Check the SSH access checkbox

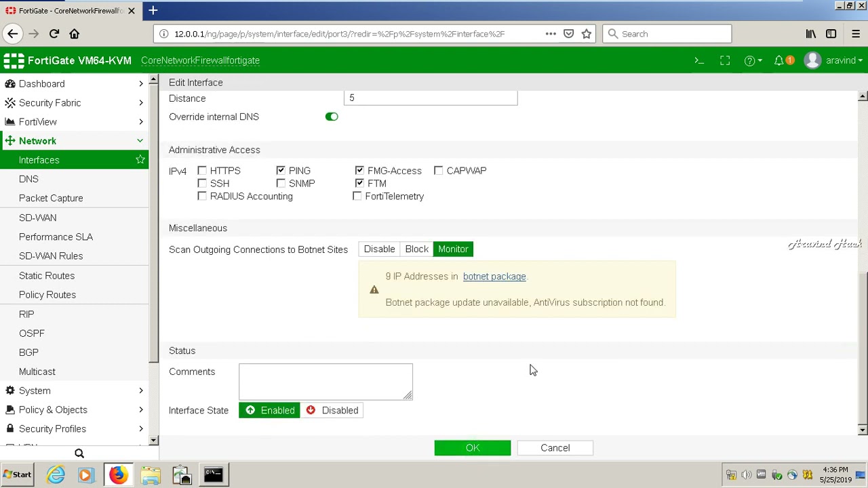click(202, 184)
